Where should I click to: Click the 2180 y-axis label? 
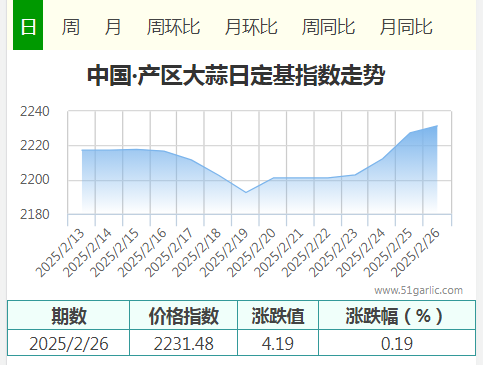35,214
